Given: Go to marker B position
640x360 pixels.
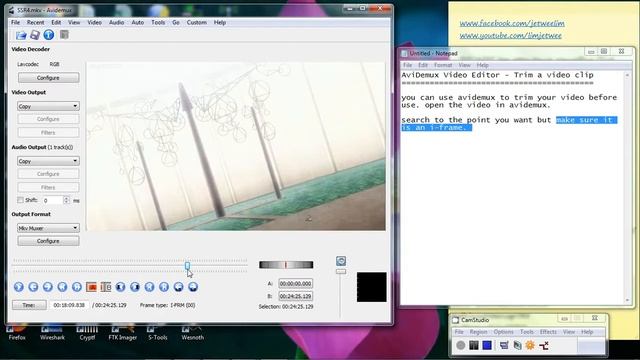Looking at the screenshot, I should pyautogui.click(x=193, y=287).
